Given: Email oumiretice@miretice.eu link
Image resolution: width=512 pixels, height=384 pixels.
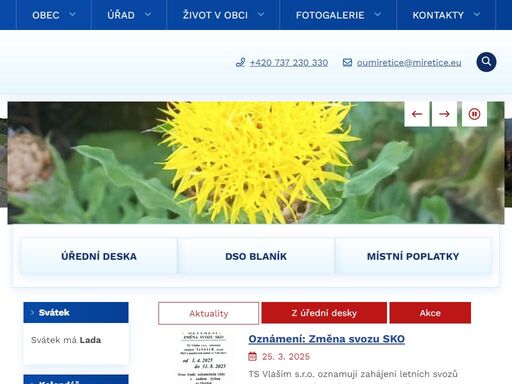Looking at the screenshot, I should click(409, 63).
